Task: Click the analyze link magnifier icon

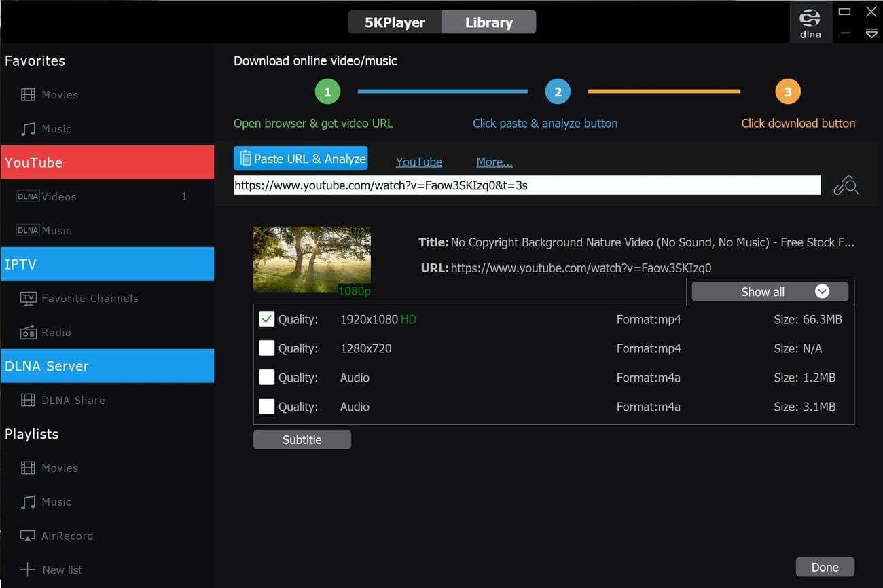Action: click(x=846, y=185)
